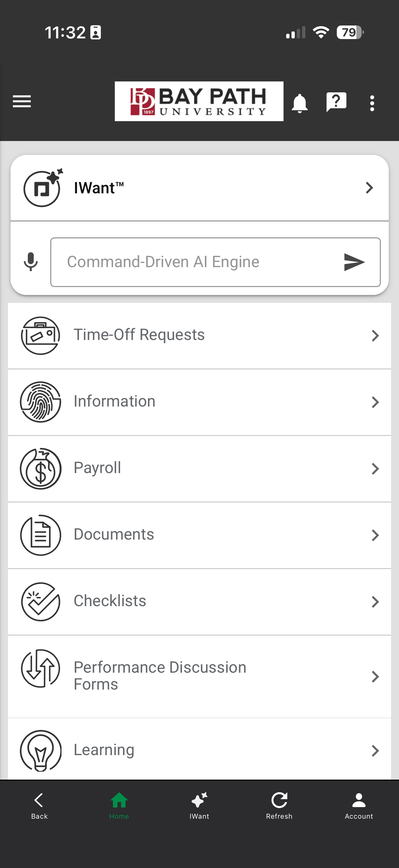Tap the Learning lightbulb icon
The height and width of the screenshot is (868, 399).
click(x=41, y=750)
